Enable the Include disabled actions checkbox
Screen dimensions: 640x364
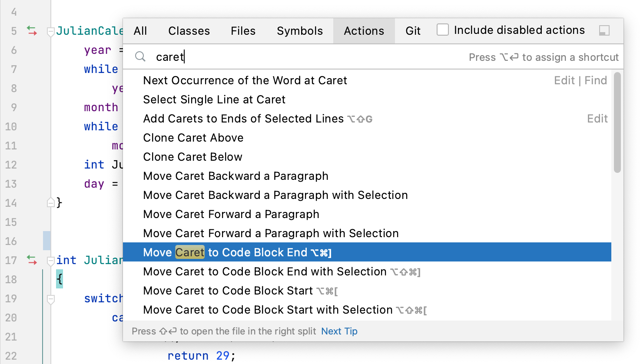tap(443, 30)
